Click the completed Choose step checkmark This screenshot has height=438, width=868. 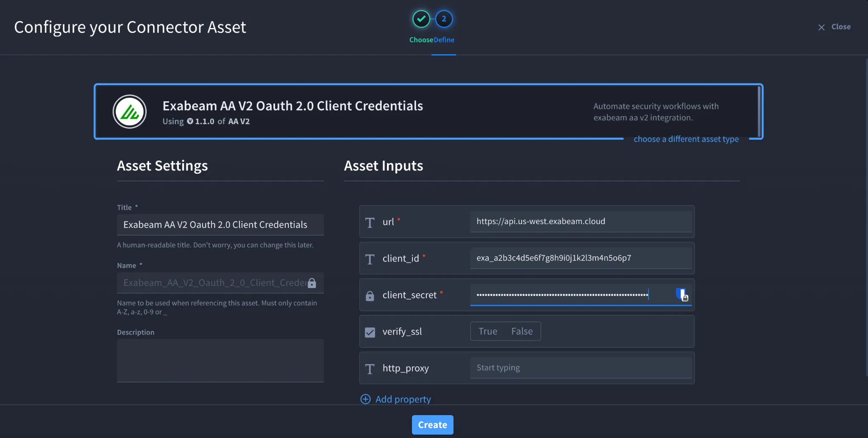[421, 19]
